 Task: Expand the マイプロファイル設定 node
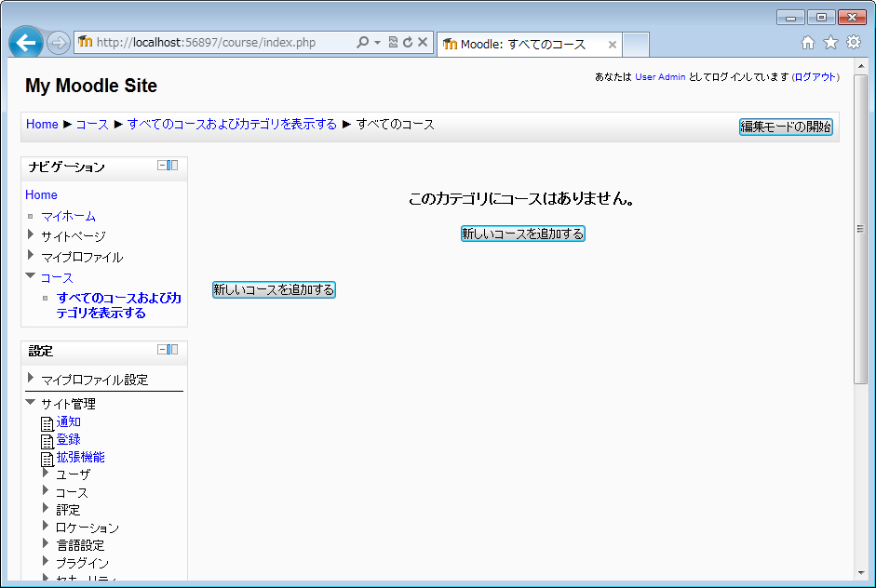(x=31, y=379)
